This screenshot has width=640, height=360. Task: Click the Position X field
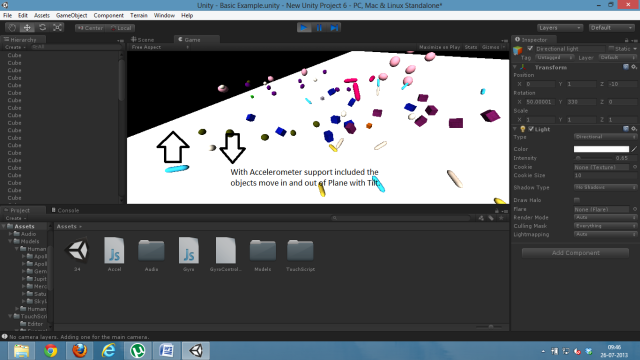pyautogui.click(x=540, y=84)
